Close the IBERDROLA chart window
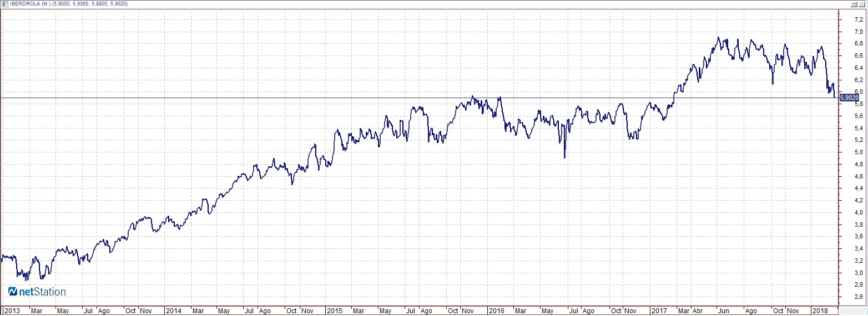This screenshot has width=868, height=316. 862,3
